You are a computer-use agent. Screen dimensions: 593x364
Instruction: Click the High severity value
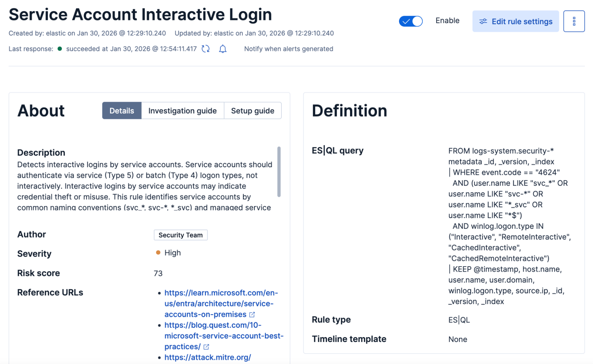(x=172, y=253)
